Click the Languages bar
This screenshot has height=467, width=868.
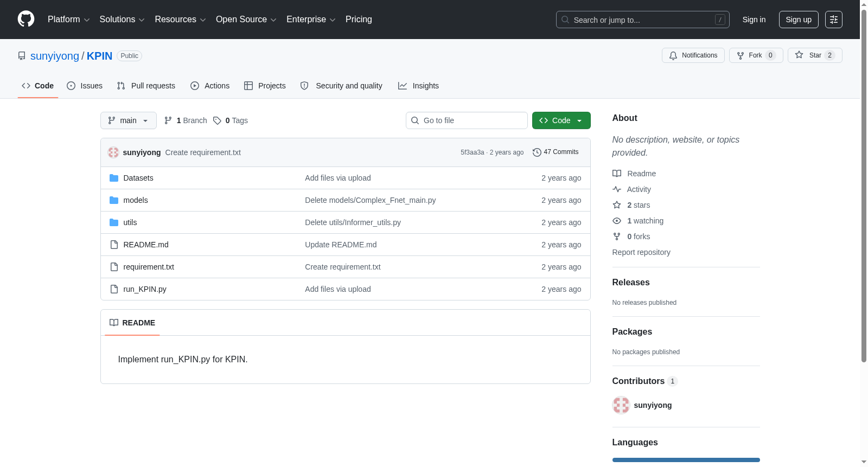click(x=686, y=460)
